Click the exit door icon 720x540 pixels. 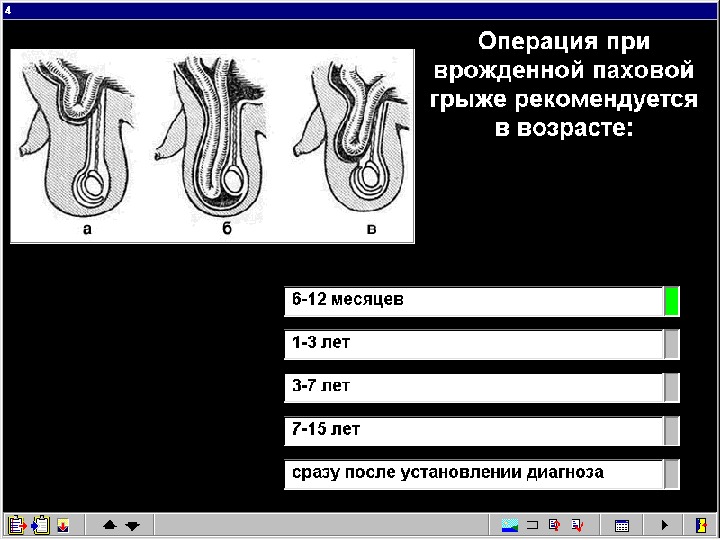(x=702, y=525)
